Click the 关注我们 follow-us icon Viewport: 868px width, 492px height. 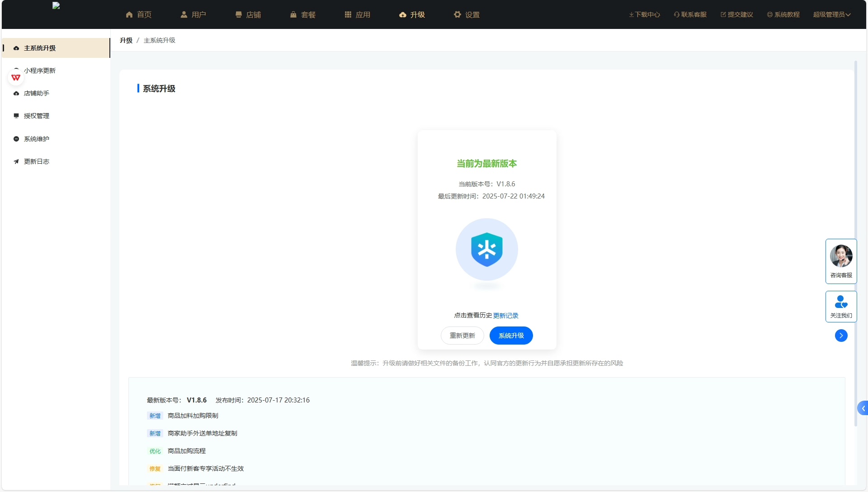pos(841,302)
